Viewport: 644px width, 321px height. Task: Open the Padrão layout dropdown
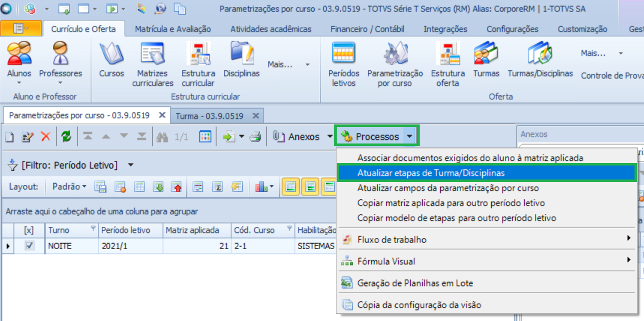click(69, 186)
